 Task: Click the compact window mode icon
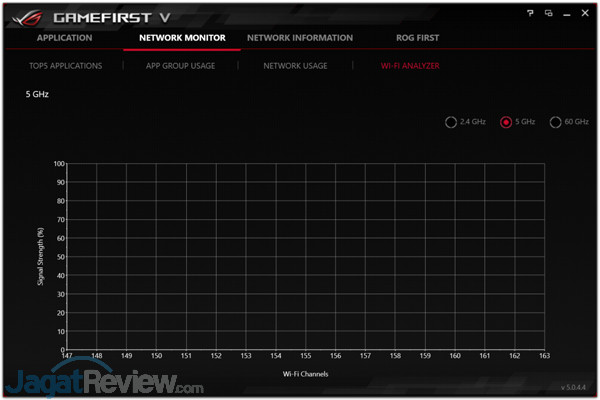tap(548, 13)
